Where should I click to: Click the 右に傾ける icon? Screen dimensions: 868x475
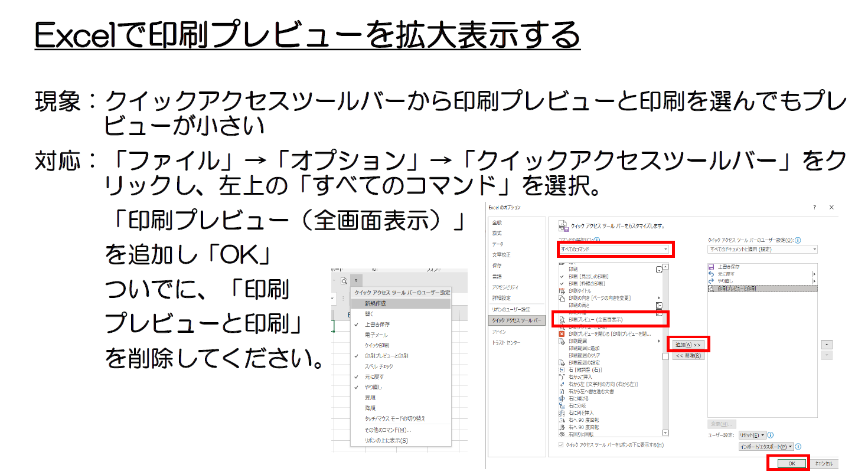(562, 398)
